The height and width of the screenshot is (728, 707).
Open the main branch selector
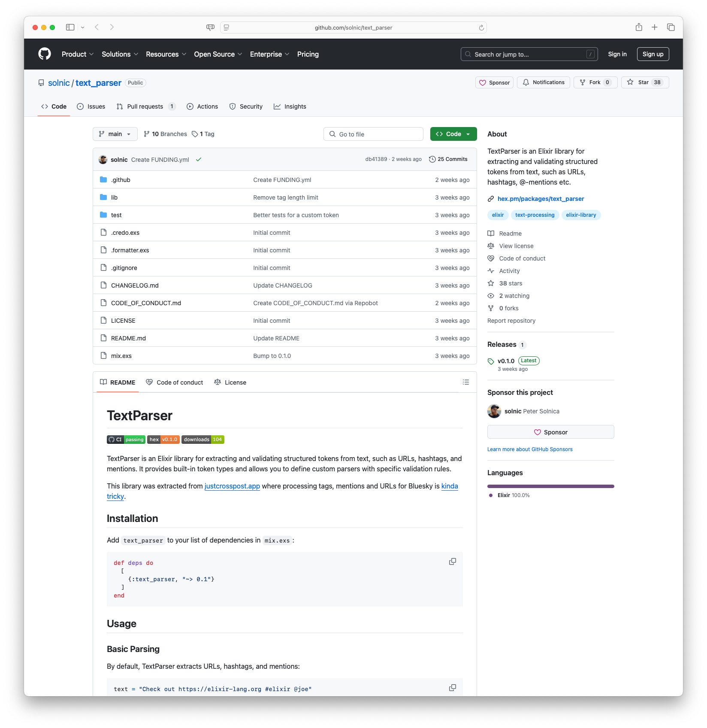(x=115, y=133)
